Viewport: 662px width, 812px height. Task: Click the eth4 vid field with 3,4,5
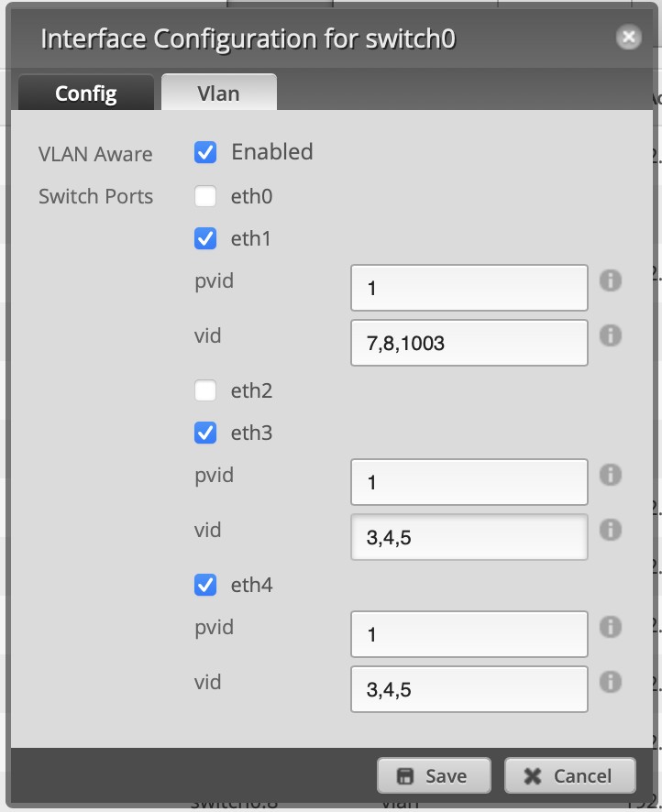[x=469, y=689]
